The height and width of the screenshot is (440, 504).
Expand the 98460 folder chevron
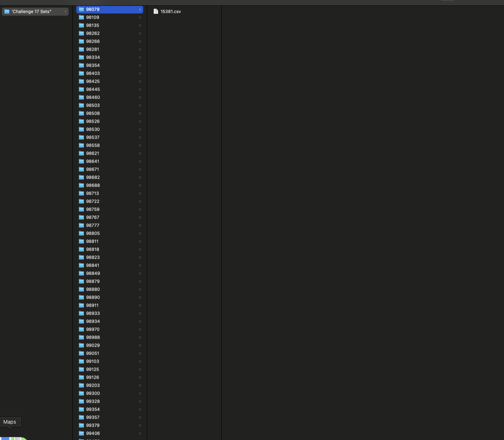tap(140, 97)
